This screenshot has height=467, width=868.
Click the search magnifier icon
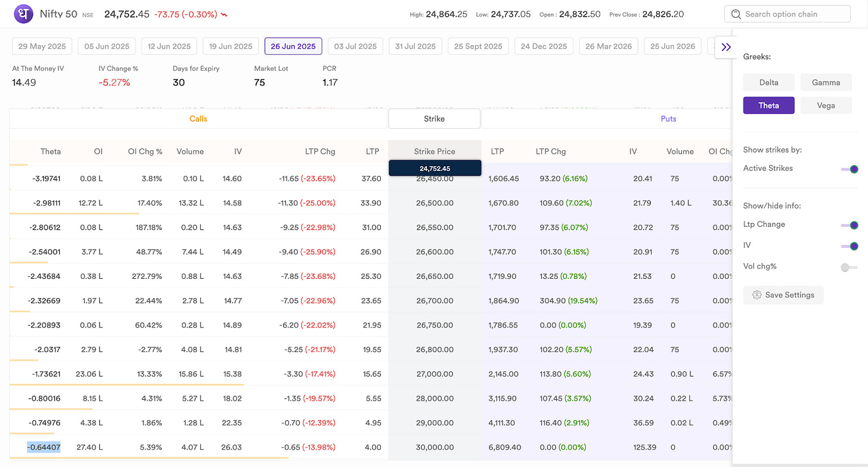[736, 14]
